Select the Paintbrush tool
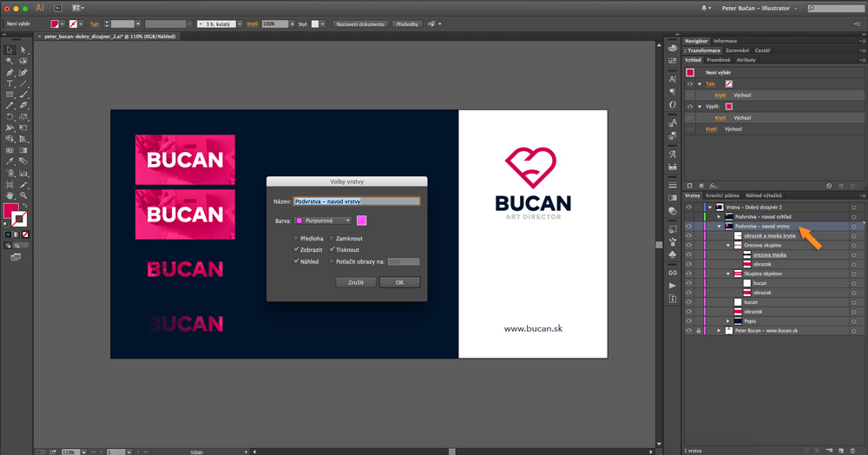Image resolution: width=868 pixels, height=455 pixels. (23, 95)
